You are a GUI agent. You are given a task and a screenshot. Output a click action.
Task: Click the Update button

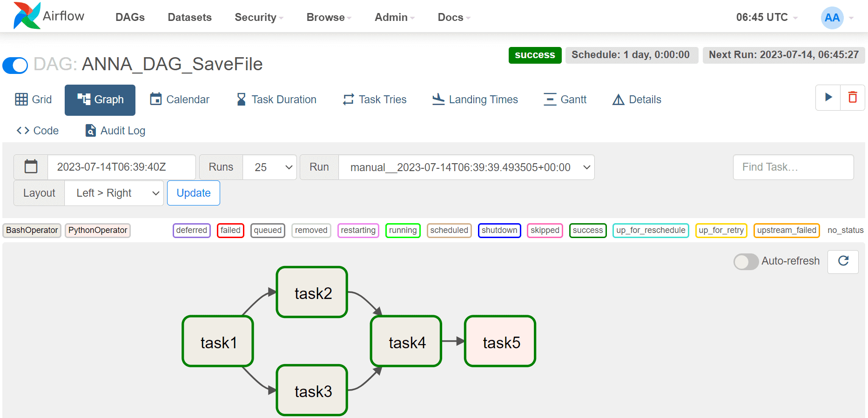(194, 193)
